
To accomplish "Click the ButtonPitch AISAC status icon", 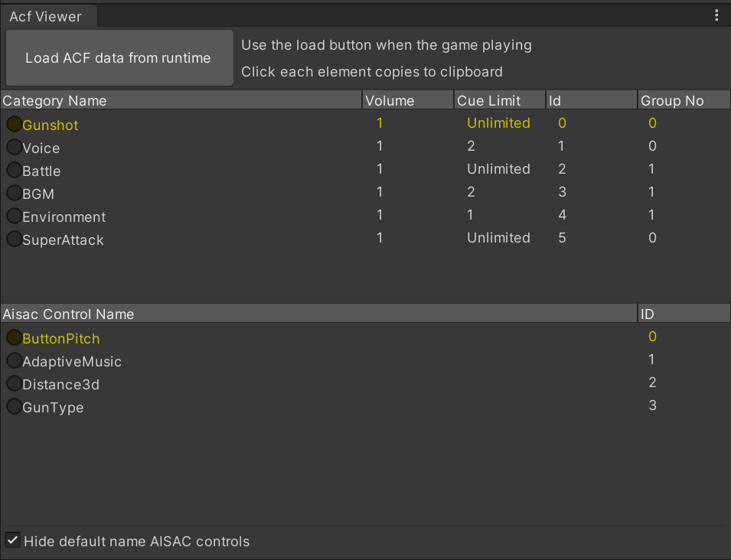I will 14,338.
